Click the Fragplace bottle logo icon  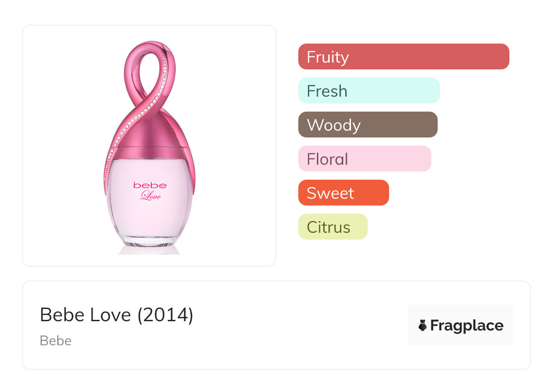pyautogui.click(x=423, y=325)
